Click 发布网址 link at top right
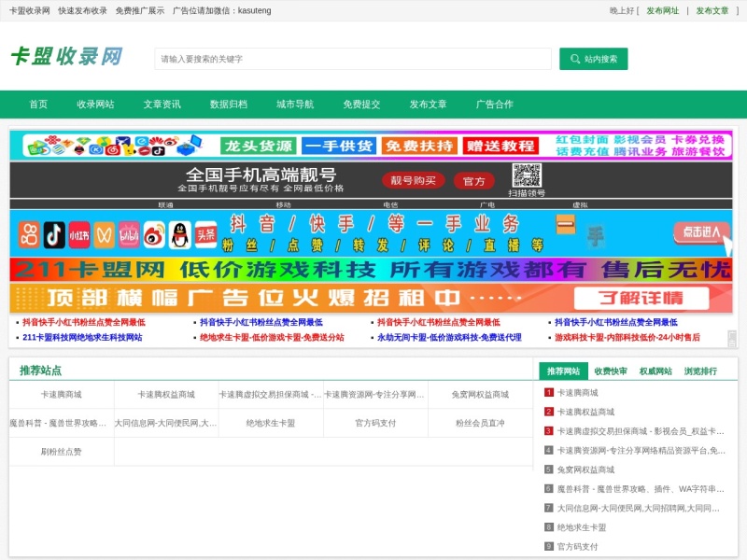The image size is (747, 560). 662,10
